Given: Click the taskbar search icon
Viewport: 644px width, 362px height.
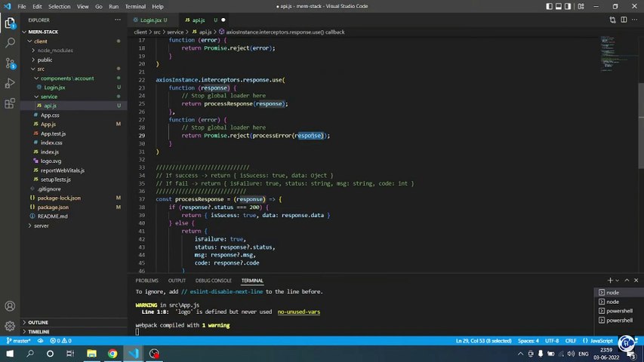Looking at the screenshot, I should tap(30, 354).
